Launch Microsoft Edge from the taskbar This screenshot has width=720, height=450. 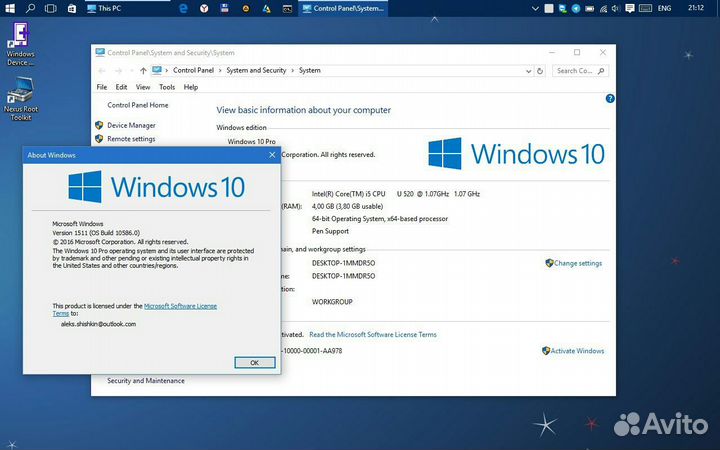(x=183, y=8)
